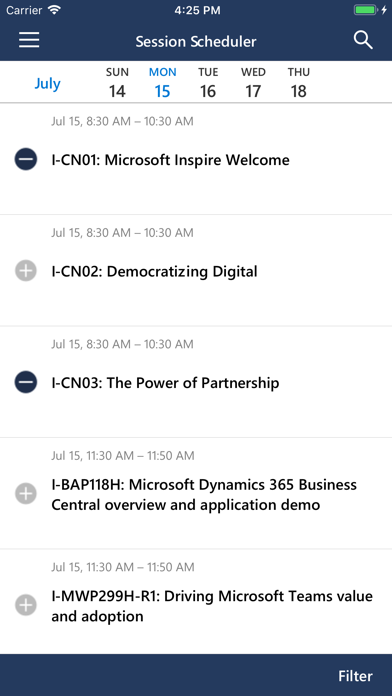Tap the search magnifier icon

[x=363, y=40]
